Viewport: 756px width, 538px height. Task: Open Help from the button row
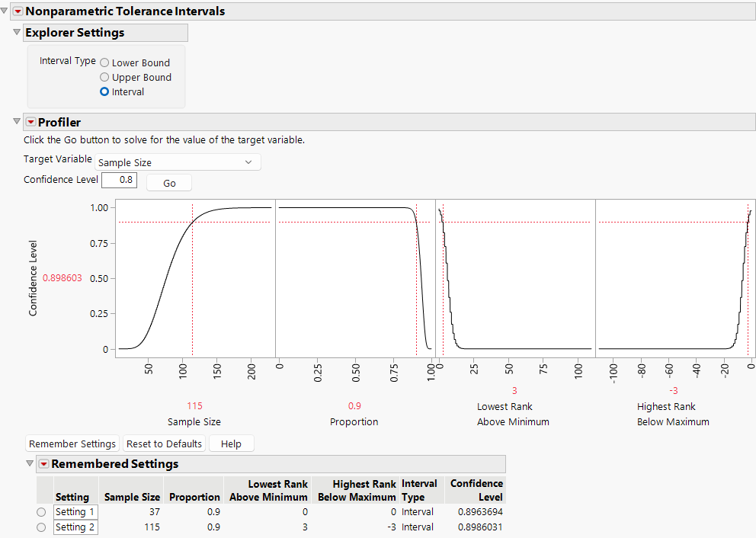231,444
